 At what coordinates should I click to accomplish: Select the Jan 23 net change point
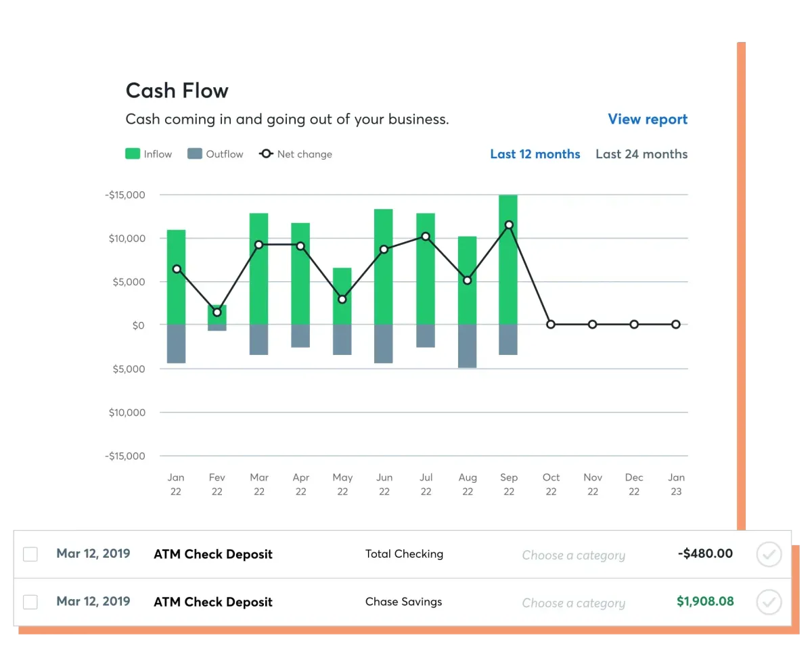click(x=676, y=325)
